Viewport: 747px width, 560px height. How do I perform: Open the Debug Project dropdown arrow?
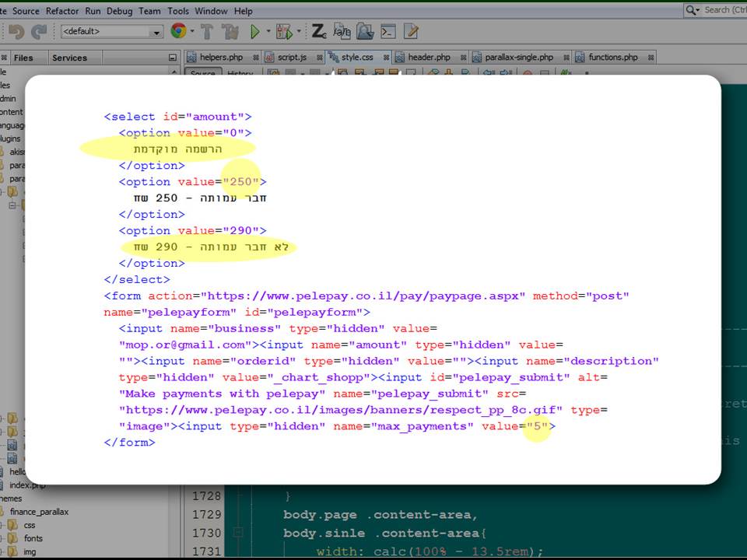click(x=299, y=31)
